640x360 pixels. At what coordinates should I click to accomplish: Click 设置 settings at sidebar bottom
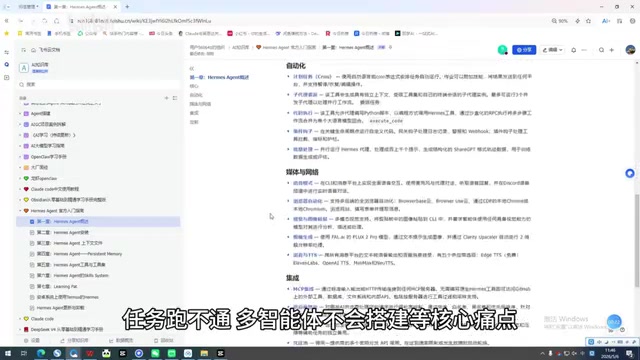click(x=31, y=340)
